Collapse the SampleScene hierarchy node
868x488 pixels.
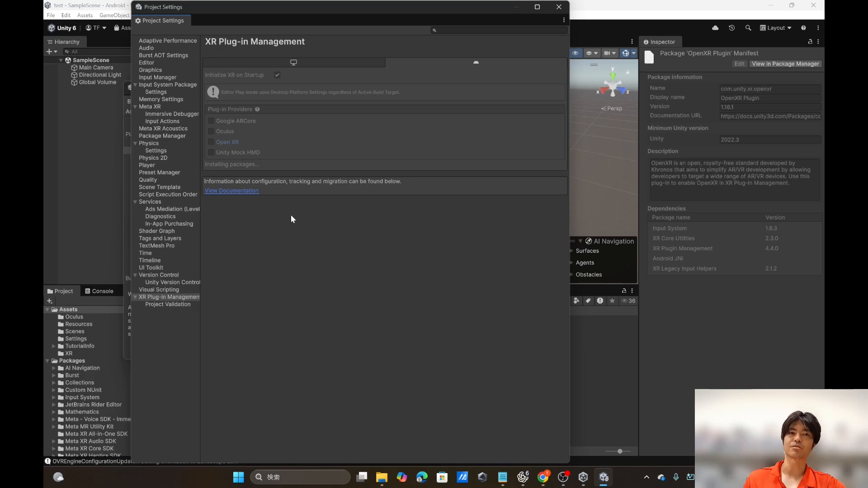(61, 60)
